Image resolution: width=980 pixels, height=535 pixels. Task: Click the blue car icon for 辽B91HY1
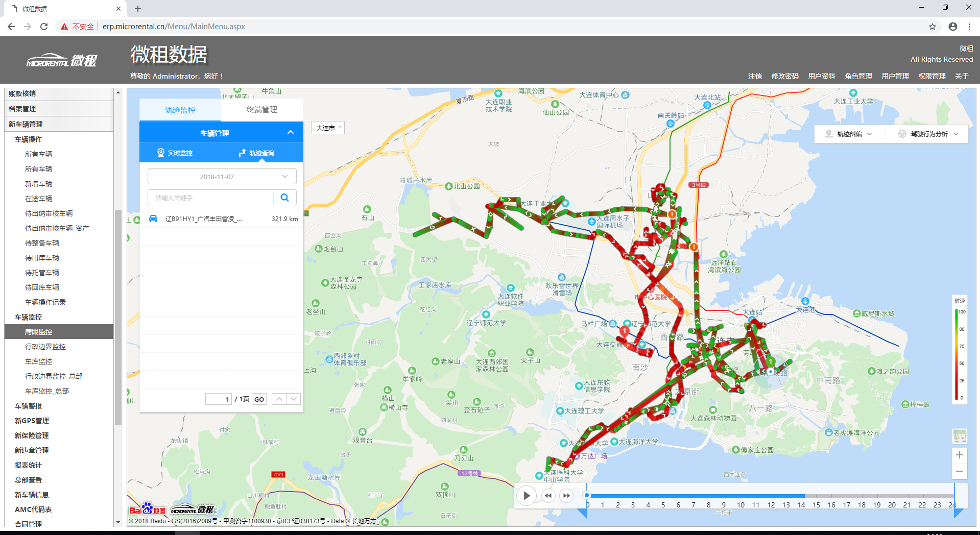point(153,218)
